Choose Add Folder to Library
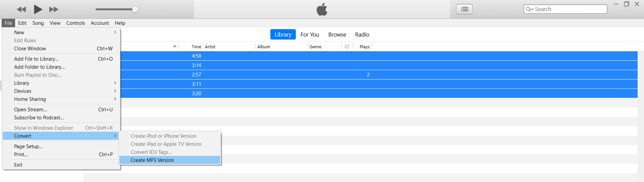 pyautogui.click(x=40, y=67)
